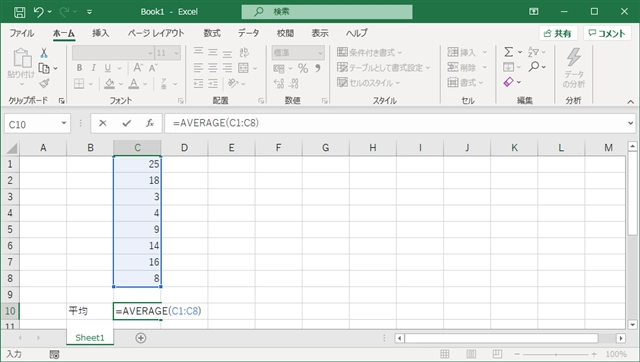Click the search box in title bar
Viewport: 640px width, 362px height.
[327, 12]
